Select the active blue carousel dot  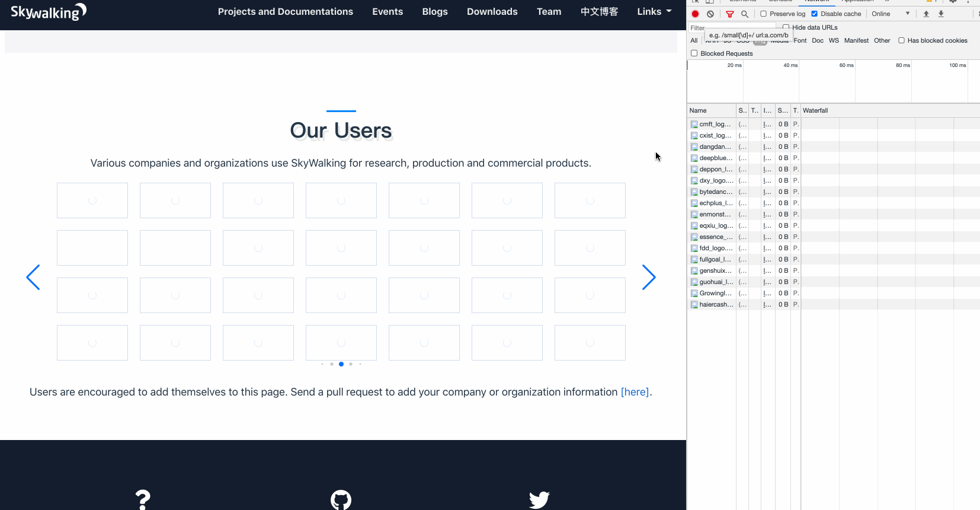pos(341,364)
